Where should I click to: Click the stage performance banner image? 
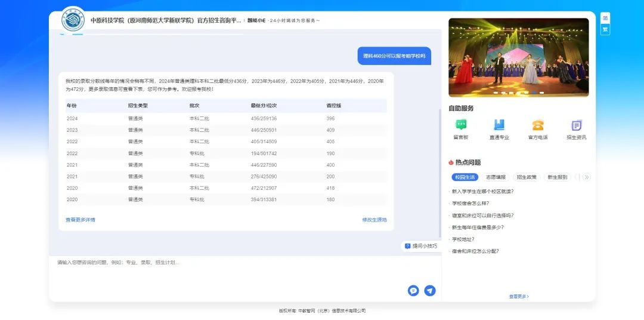pos(518,57)
